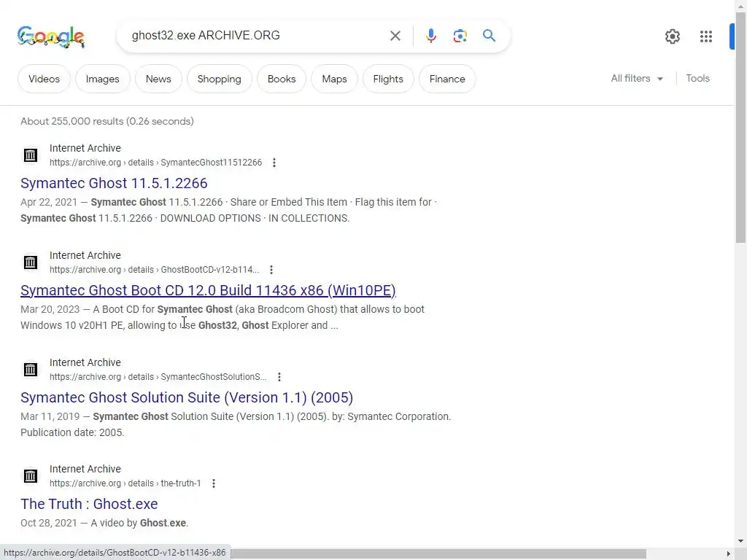Start voice search with the microphone icon

coord(430,36)
